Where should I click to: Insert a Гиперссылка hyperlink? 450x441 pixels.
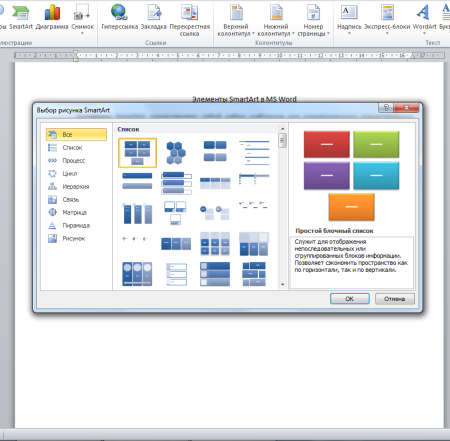[119, 17]
